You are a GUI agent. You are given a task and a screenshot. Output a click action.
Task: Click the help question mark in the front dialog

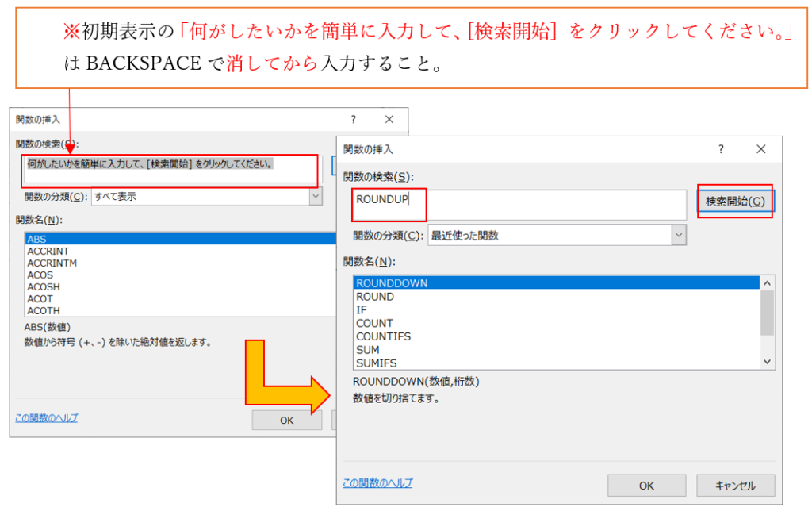(x=721, y=149)
